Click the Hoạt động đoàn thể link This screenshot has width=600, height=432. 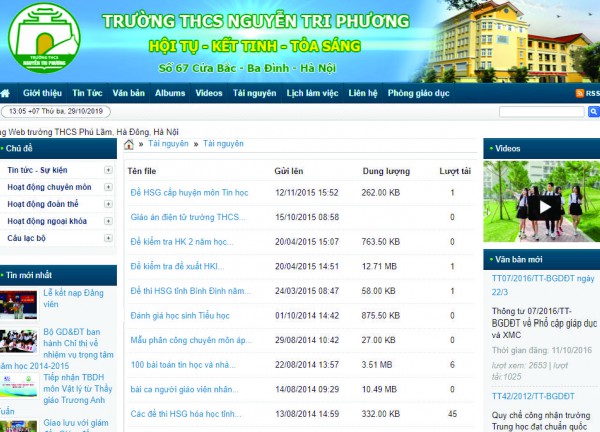(x=42, y=204)
